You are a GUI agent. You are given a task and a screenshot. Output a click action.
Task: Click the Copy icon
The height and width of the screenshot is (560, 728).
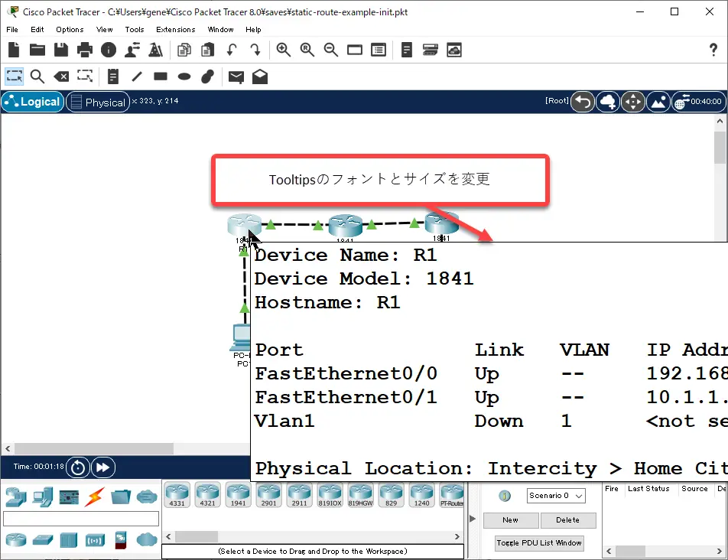pos(184,50)
